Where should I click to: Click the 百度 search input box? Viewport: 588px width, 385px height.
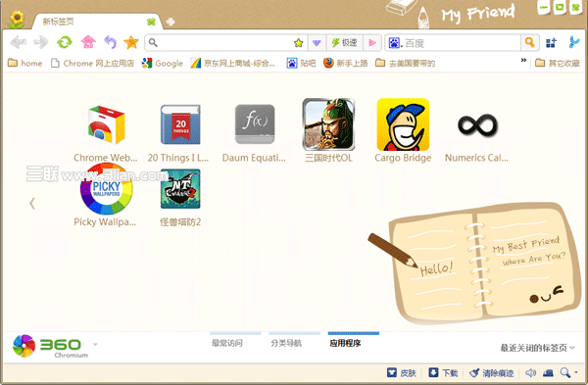tap(462, 43)
